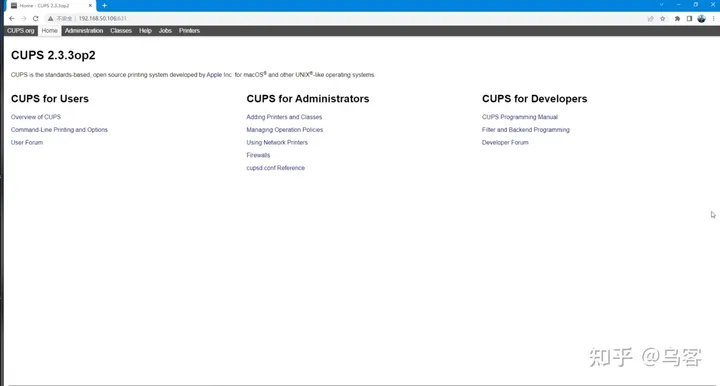
Task: Open the extensions puzzle icon
Action: (677, 19)
